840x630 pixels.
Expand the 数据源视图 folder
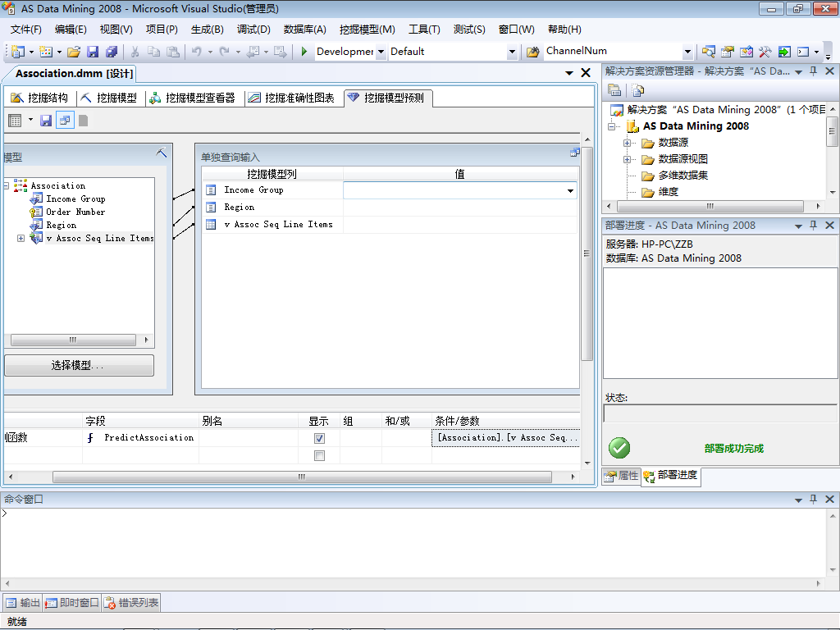(x=627, y=160)
